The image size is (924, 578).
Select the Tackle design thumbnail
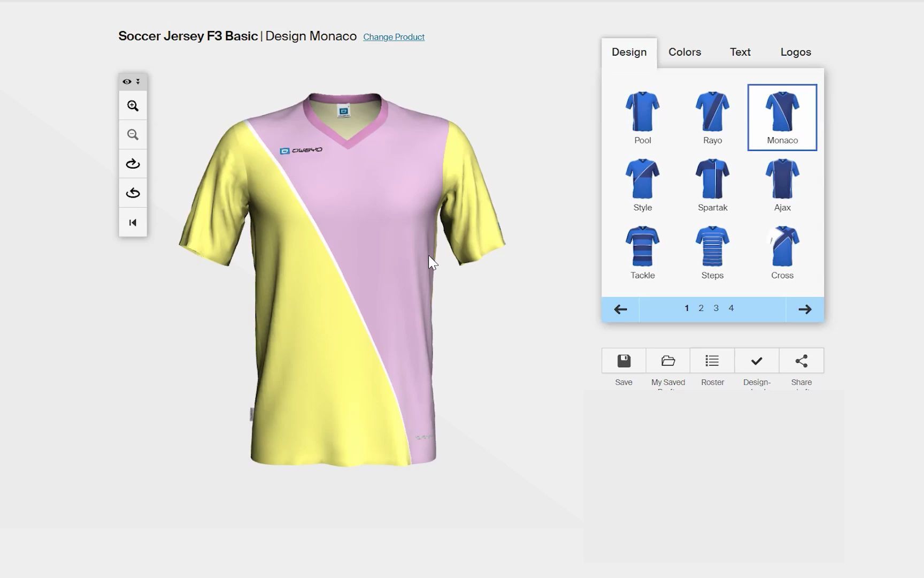coord(643,253)
